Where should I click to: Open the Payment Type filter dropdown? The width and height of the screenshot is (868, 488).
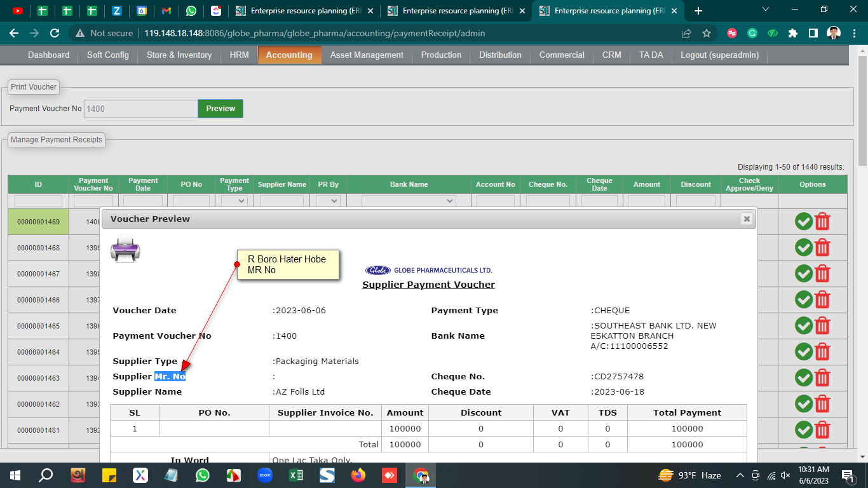pyautogui.click(x=234, y=201)
